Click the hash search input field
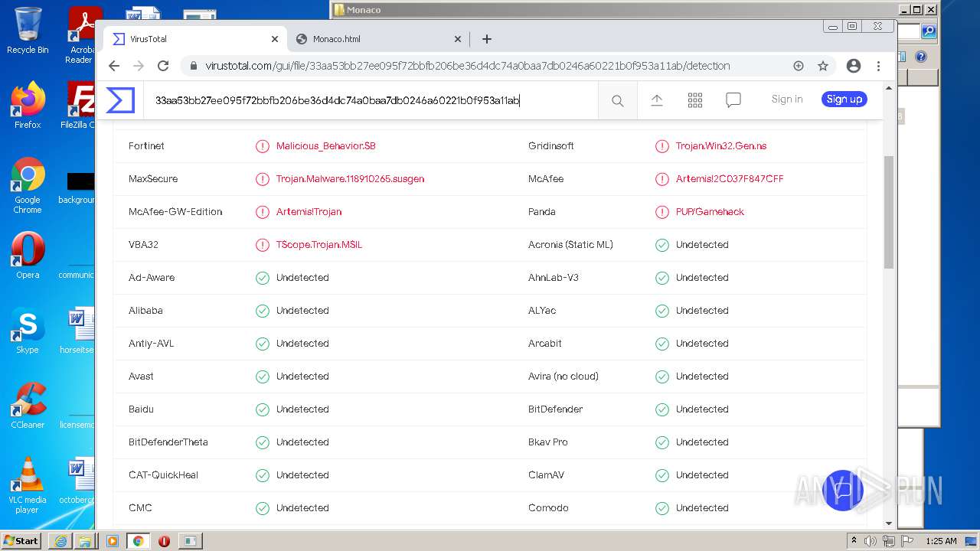 point(371,100)
